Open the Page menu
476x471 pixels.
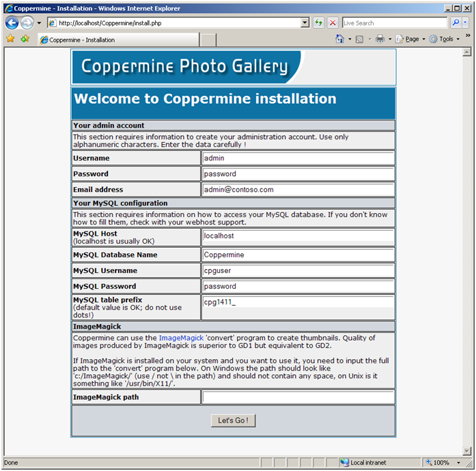[410, 39]
